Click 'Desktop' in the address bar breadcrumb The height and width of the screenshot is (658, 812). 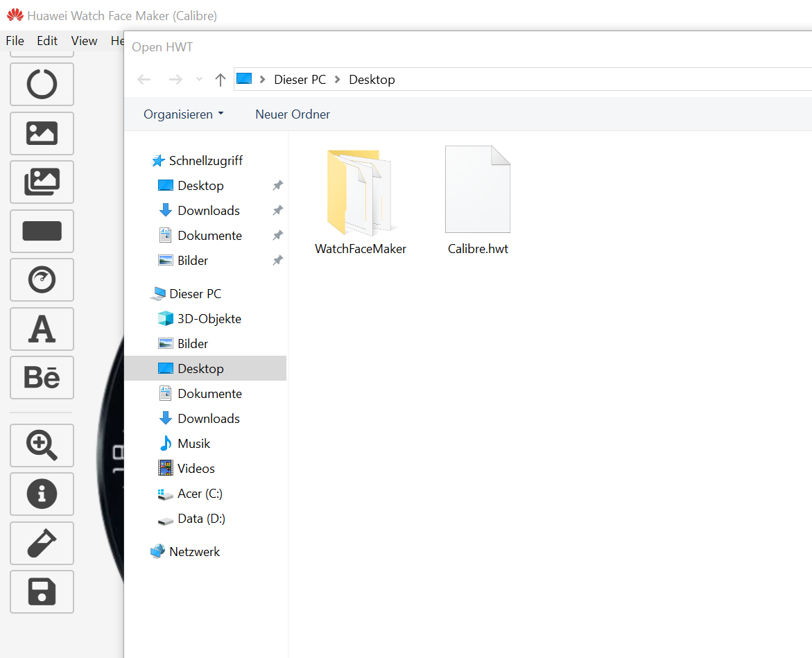(x=372, y=80)
